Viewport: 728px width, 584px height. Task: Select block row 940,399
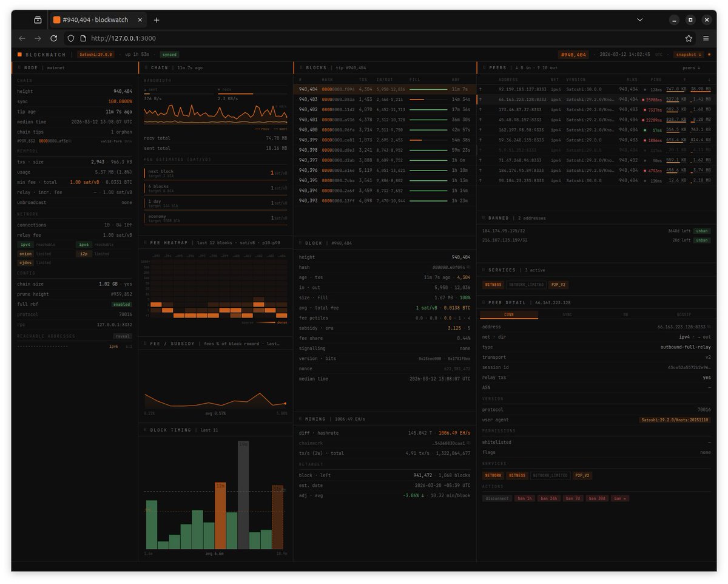[x=385, y=140]
